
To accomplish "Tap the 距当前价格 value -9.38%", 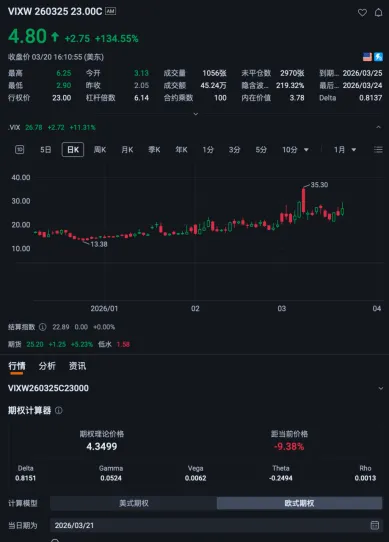I will tap(289, 446).
